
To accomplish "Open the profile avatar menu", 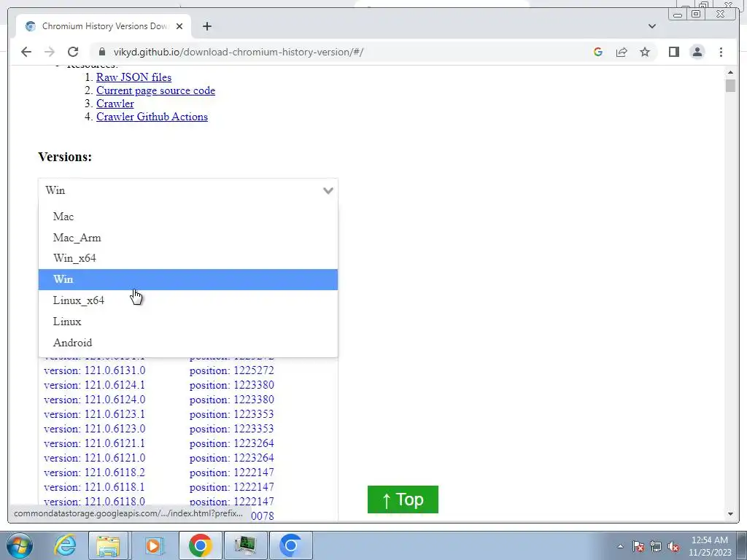I will tap(697, 52).
